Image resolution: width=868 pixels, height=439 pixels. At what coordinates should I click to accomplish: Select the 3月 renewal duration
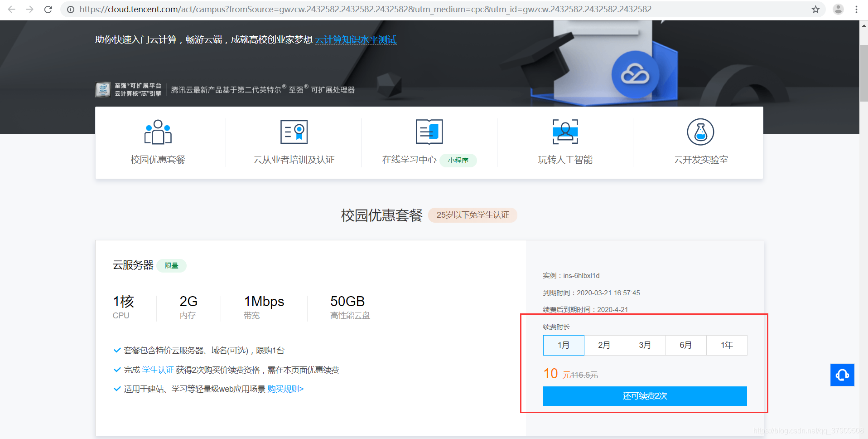645,345
